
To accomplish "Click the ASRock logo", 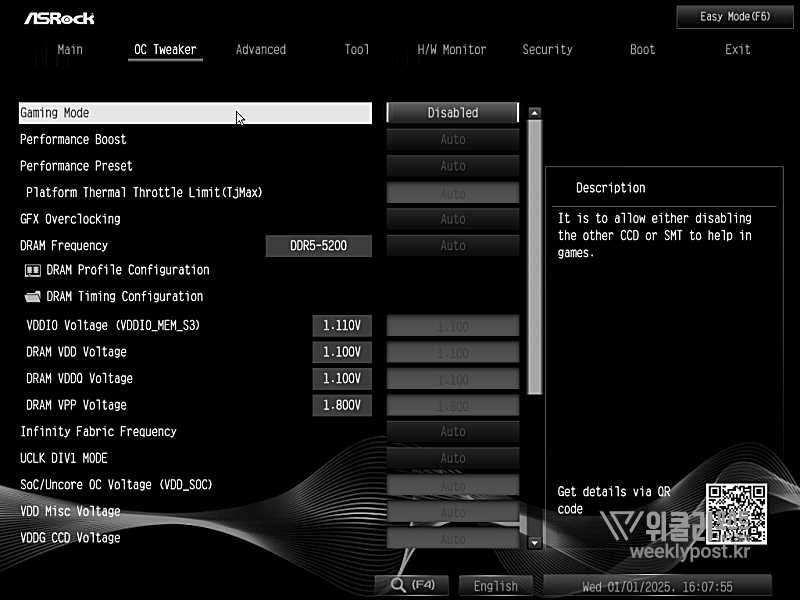I will 59,18.
